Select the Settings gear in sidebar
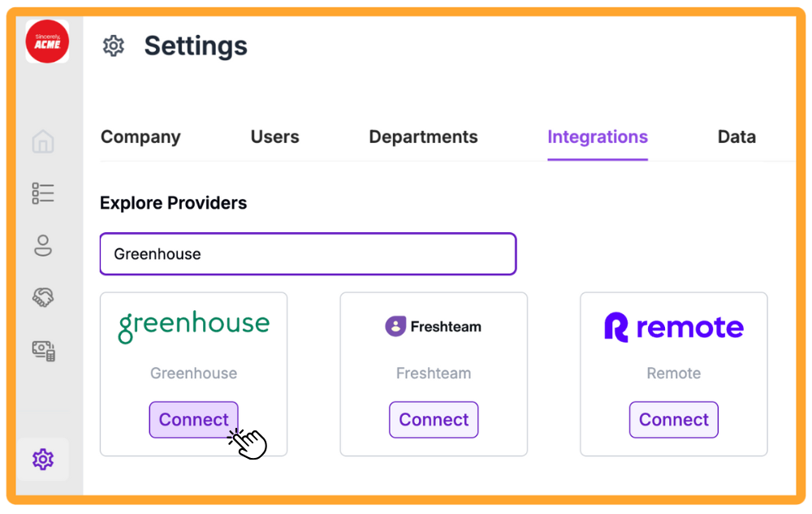The height and width of the screenshot is (514, 812). pos(43,459)
